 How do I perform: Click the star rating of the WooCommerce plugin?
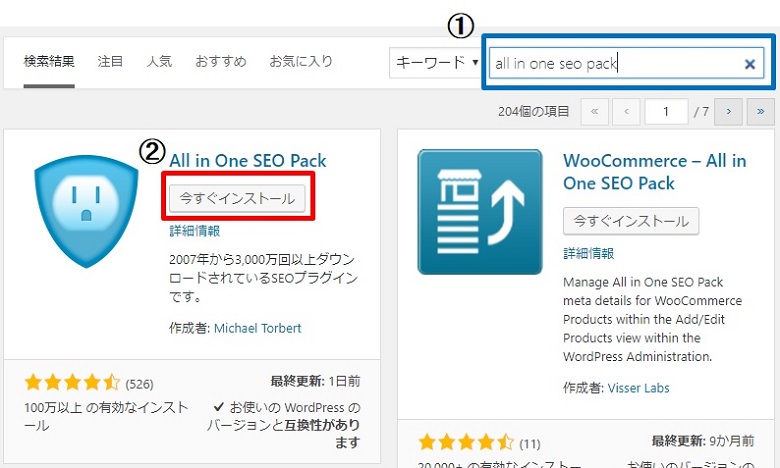(x=465, y=442)
